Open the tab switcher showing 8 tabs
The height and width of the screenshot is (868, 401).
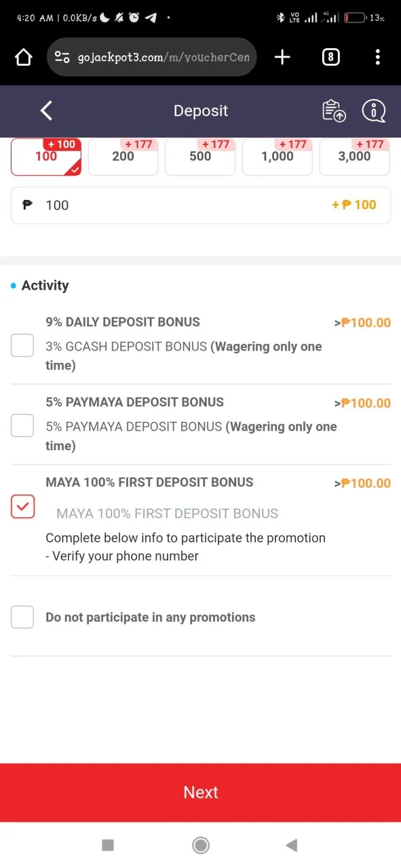pos(330,58)
